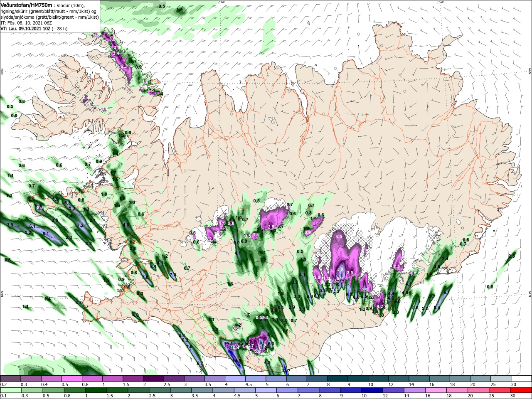
Task: Click the Veðurstofan/HM750m title text
Action: coord(26,5)
